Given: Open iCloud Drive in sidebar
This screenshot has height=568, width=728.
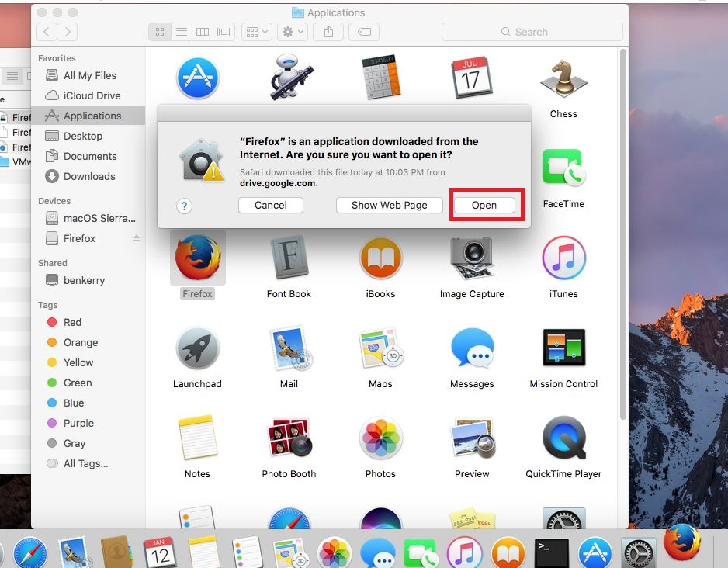Looking at the screenshot, I should tap(88, 95).
